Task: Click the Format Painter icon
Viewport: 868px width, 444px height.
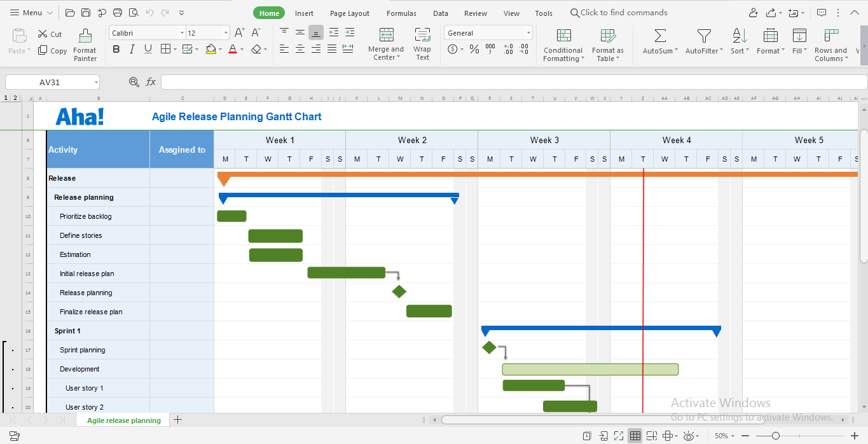Action: click(85, 36)
